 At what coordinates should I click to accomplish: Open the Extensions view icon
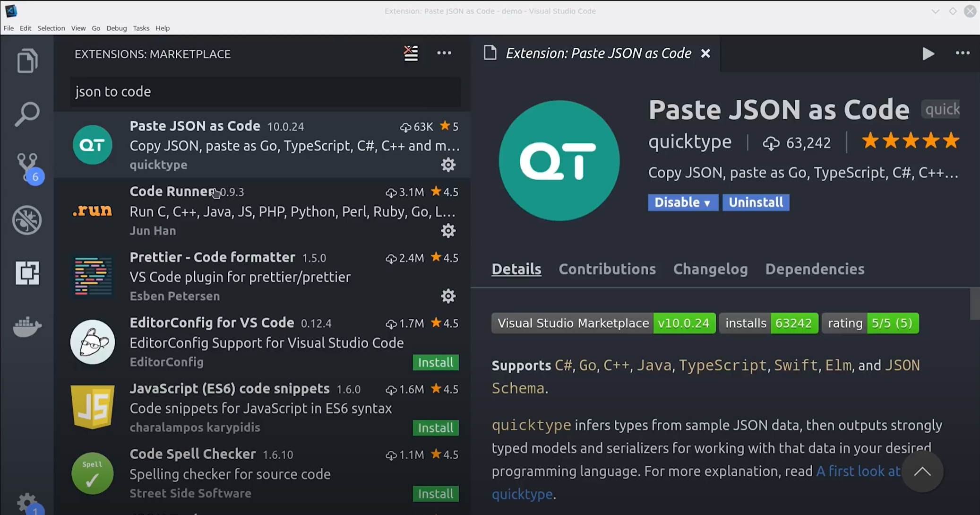coord(27,273)
